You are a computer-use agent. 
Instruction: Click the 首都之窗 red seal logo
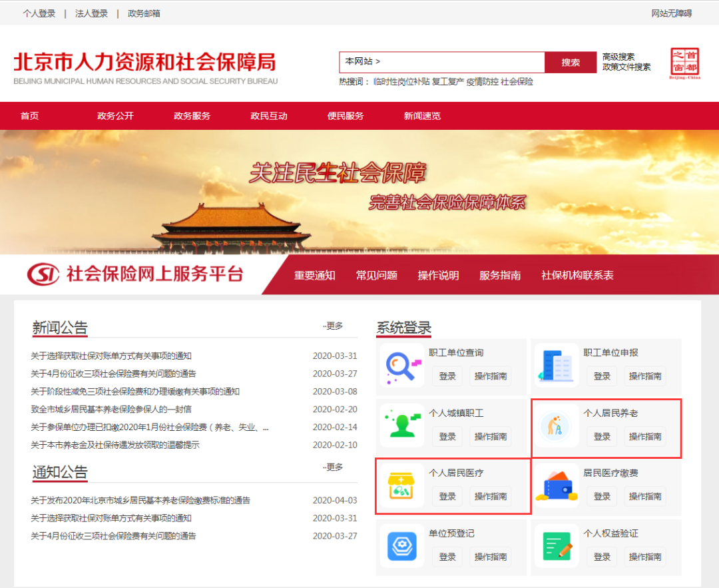[x=684, y=63]
